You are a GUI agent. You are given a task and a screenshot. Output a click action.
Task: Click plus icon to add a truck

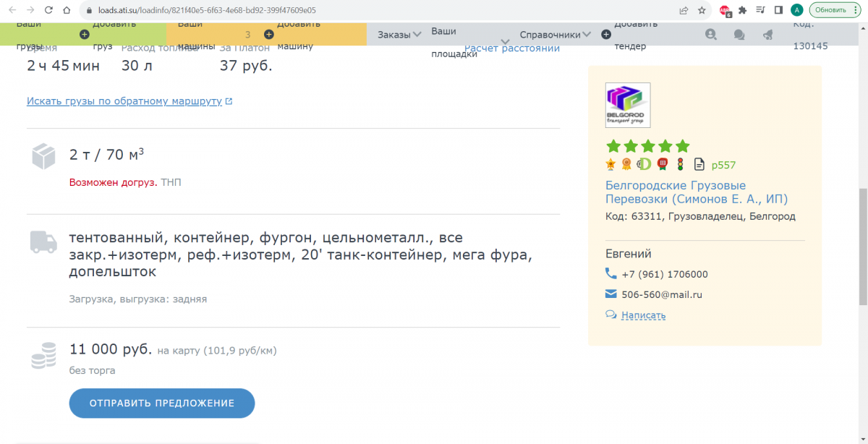coord(268,35)
